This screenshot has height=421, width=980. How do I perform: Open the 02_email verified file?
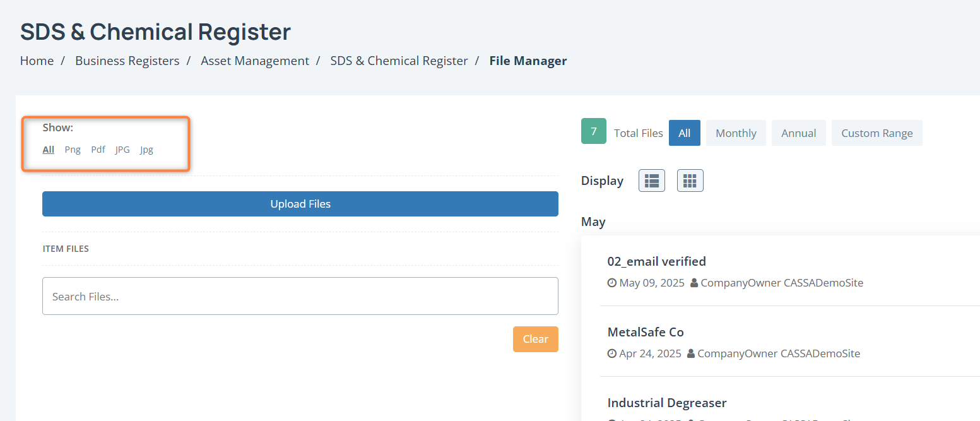[x=656, y=261]
